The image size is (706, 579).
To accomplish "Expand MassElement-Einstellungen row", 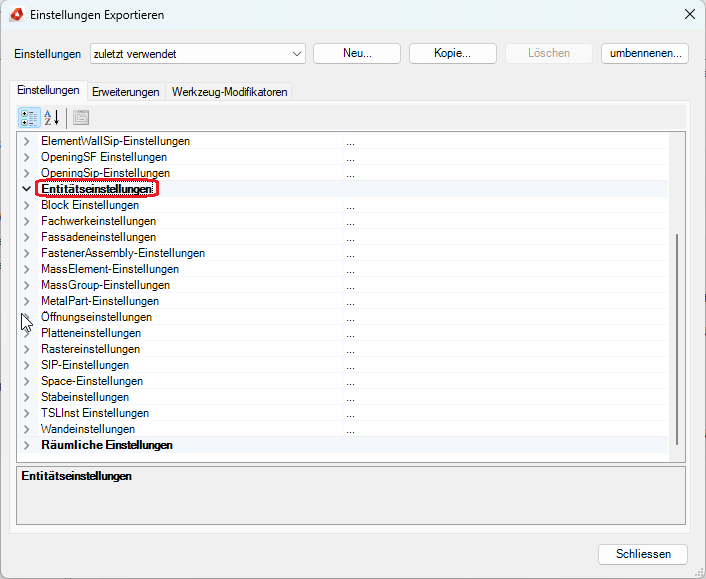I will (27, 269).
